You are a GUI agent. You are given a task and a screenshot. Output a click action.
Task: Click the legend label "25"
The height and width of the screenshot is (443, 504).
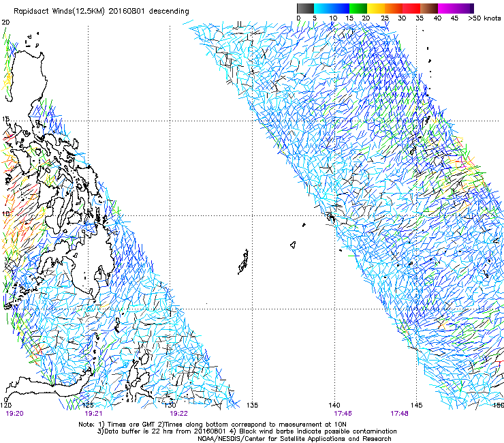385,18
